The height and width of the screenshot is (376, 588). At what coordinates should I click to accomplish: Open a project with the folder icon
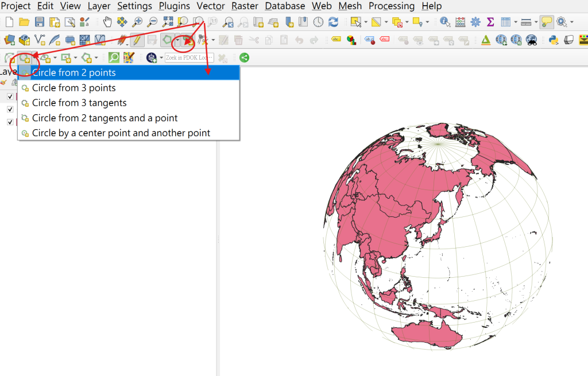click(x=24, y=22)
